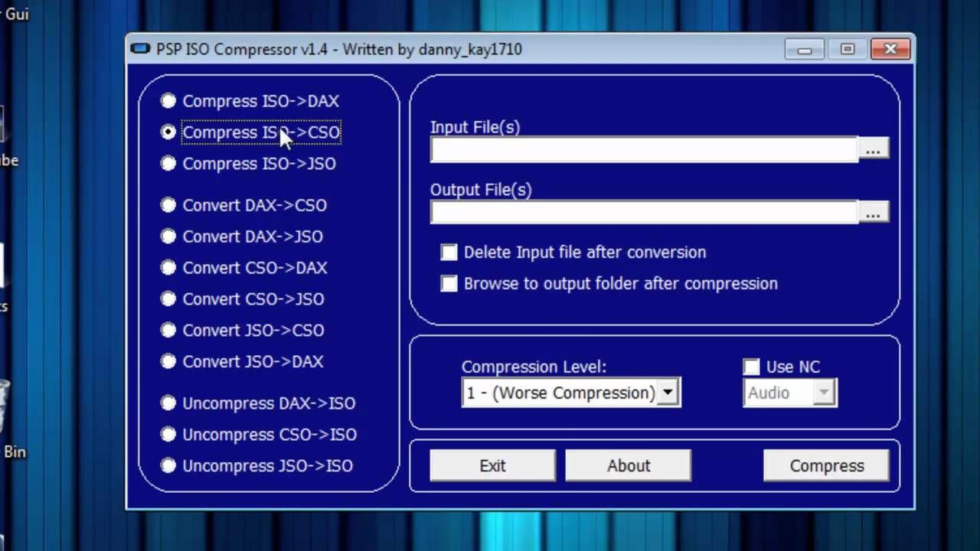This screenshot has width=980, height=551.
Task: Pick Convert CSO->JSO option
Action: (x=242, y=299)
